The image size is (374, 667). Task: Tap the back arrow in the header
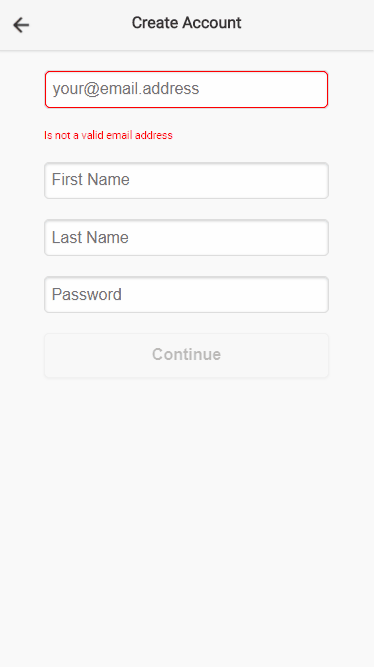pos(21,25)
